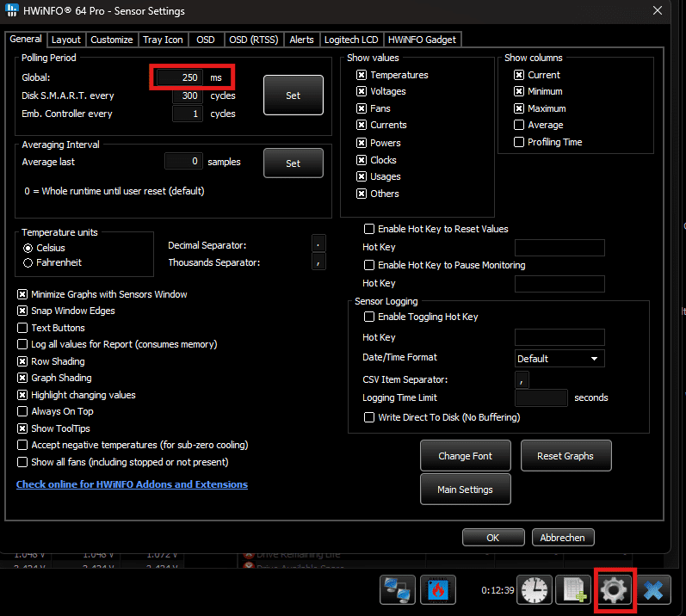The height and width of the screenshot is (616, 686).
Task: Select Fahrenheit temperature unit
Action: pos(28,262)
